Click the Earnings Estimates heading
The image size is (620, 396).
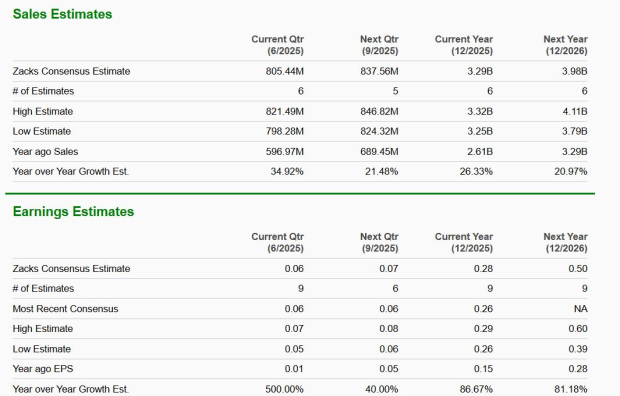73,212
